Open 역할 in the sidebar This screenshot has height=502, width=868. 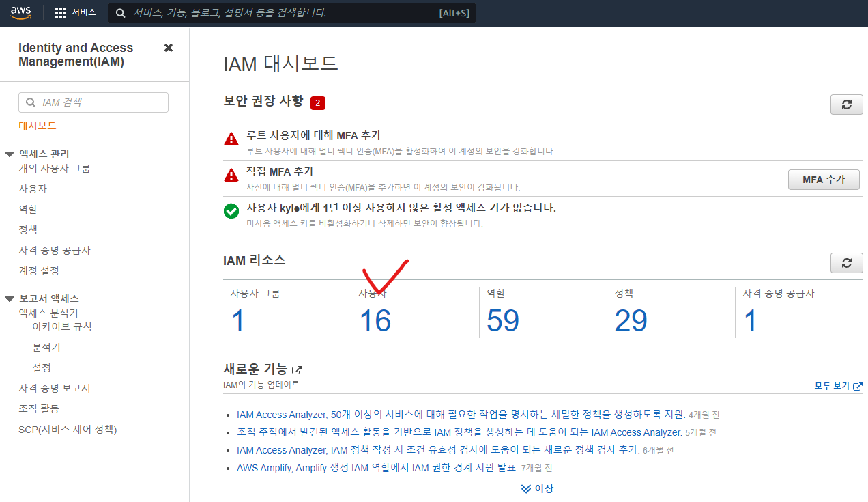(28, 209)
